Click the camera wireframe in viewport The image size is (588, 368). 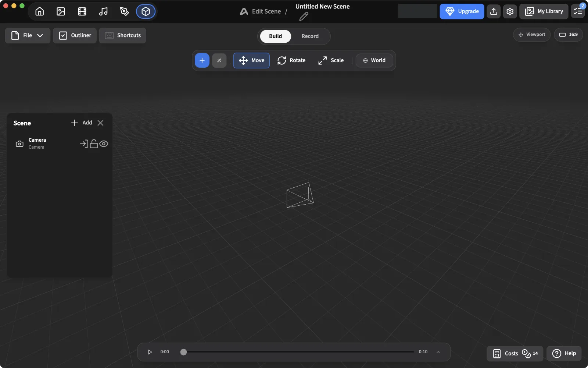tap(300, 195)
